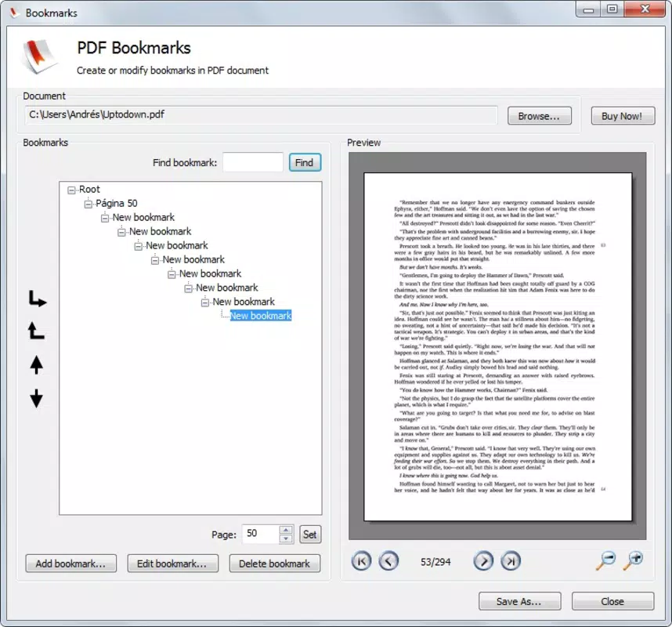
Task: Click the Close button at bottom
Action: [612, 601]
